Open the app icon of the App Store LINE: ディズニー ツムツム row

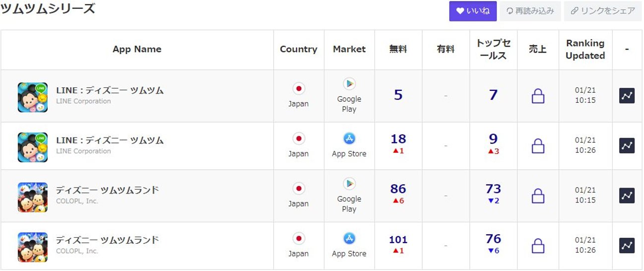(33, 147)
